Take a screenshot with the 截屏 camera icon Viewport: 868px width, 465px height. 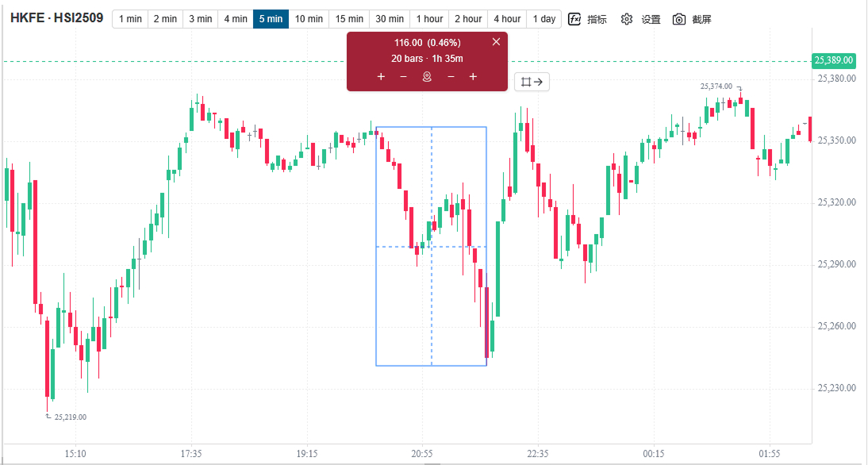point(679,19)
